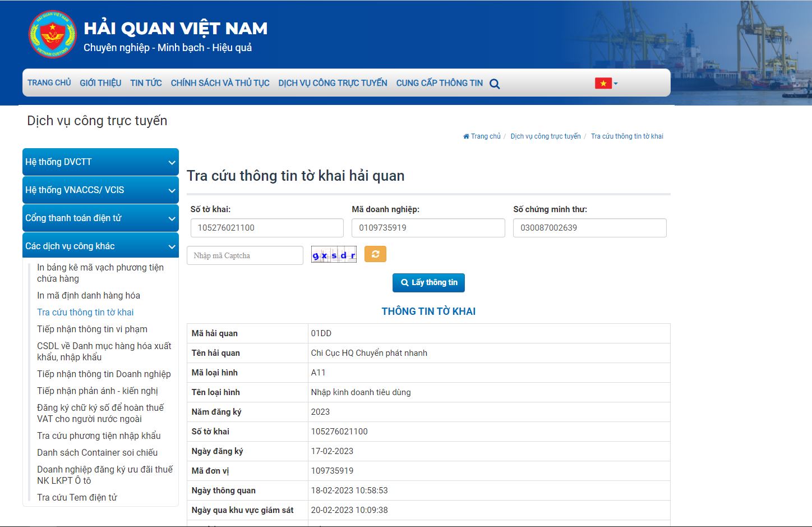Open Tra cứu phương tiện nhập khẩu link
Screen dimensions: 812x527
click(99, 436)
